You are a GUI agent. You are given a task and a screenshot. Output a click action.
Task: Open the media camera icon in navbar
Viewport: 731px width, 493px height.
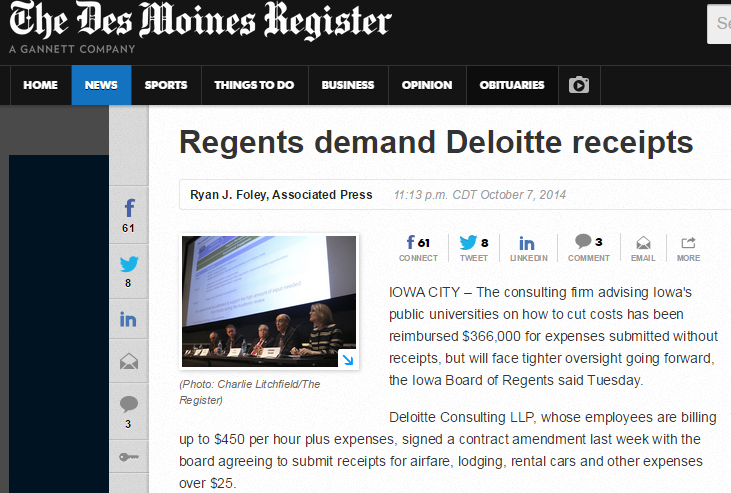[579, 85]
